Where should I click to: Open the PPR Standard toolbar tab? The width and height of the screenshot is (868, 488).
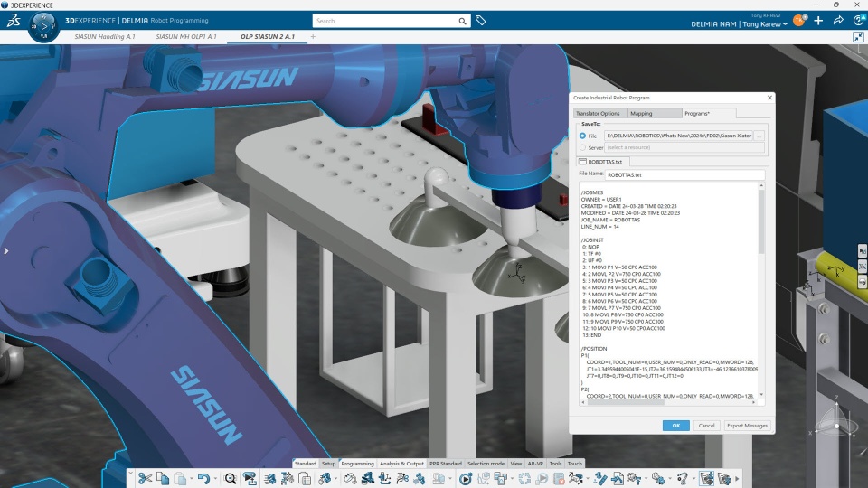pyautogui.click(x=446, y=464)
